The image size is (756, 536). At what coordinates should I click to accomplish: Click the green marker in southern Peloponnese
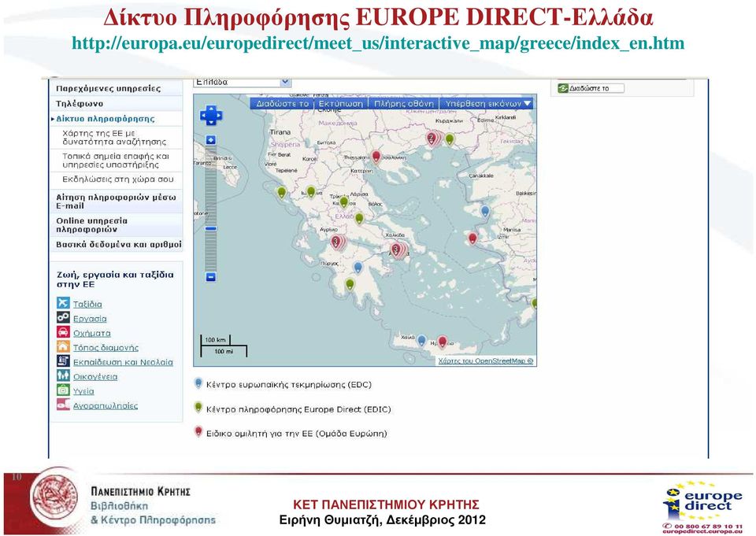(350, 284)
